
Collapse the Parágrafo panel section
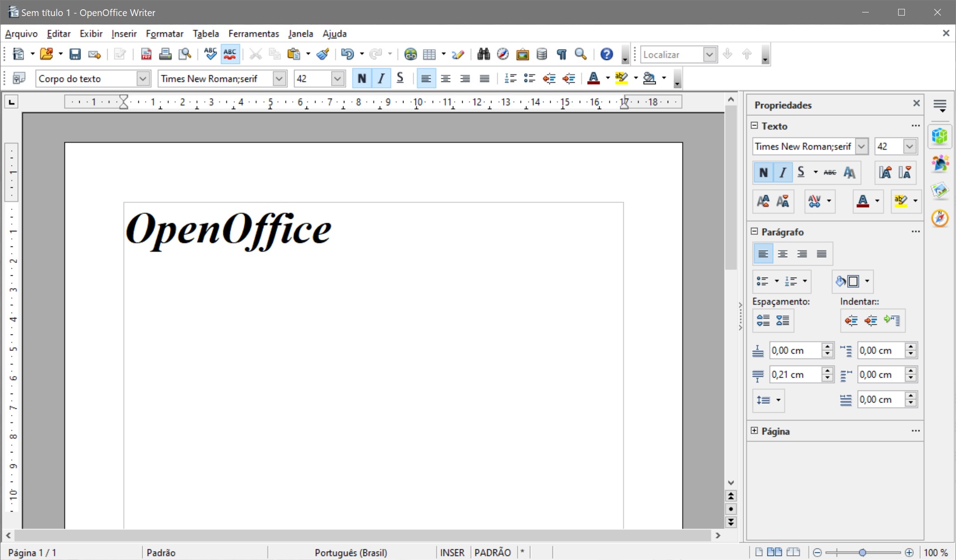pos(754,231)
